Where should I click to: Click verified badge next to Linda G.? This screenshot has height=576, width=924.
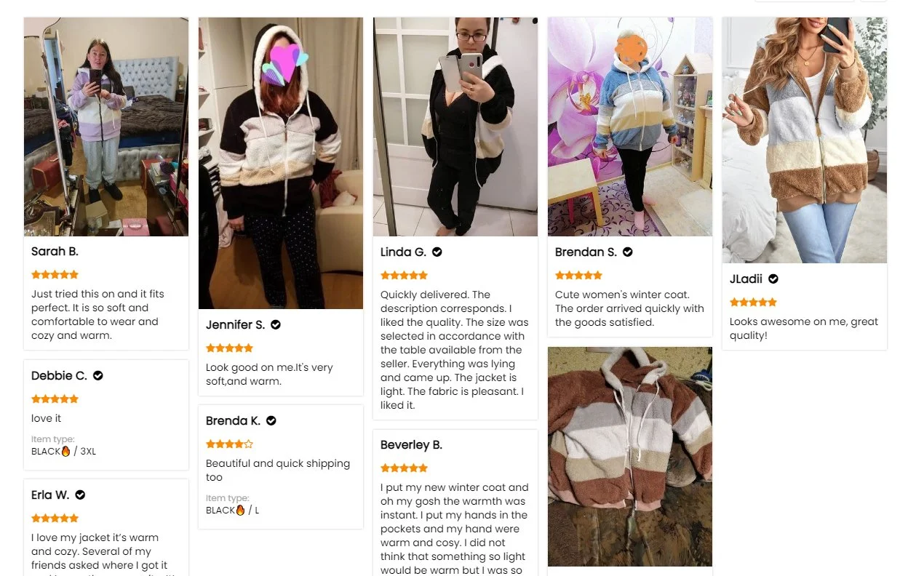(x=437, y=252)
